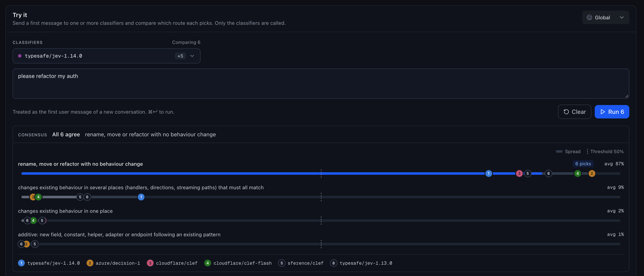Click the 'changes existing behaviour in one place' label

click(x=65, y=211)
